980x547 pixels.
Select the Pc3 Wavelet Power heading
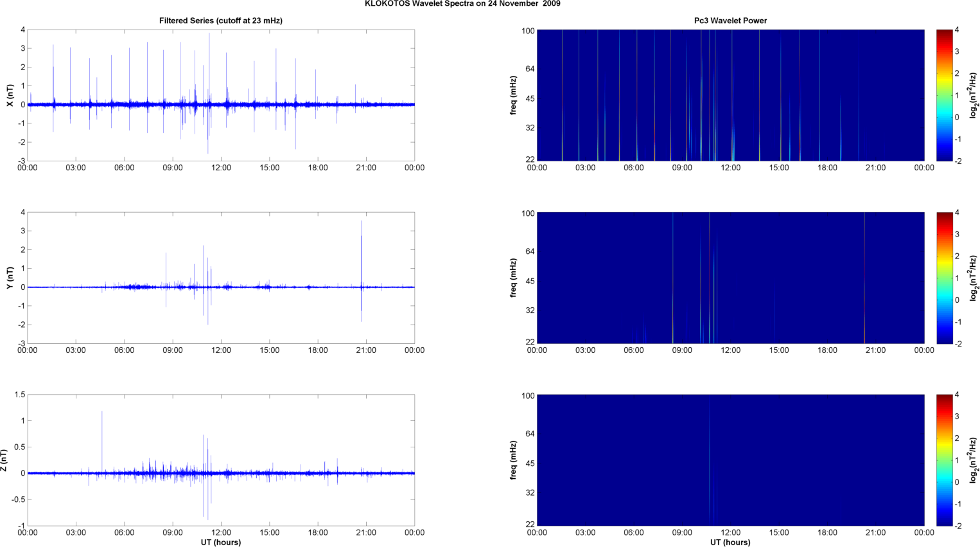730,21
